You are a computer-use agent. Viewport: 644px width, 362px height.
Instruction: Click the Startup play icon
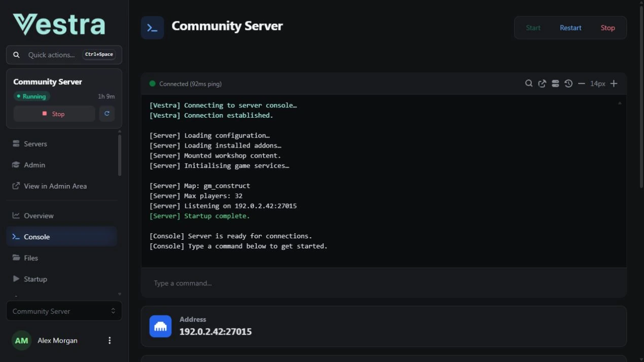pyautogui.click(x=16, y=279)
